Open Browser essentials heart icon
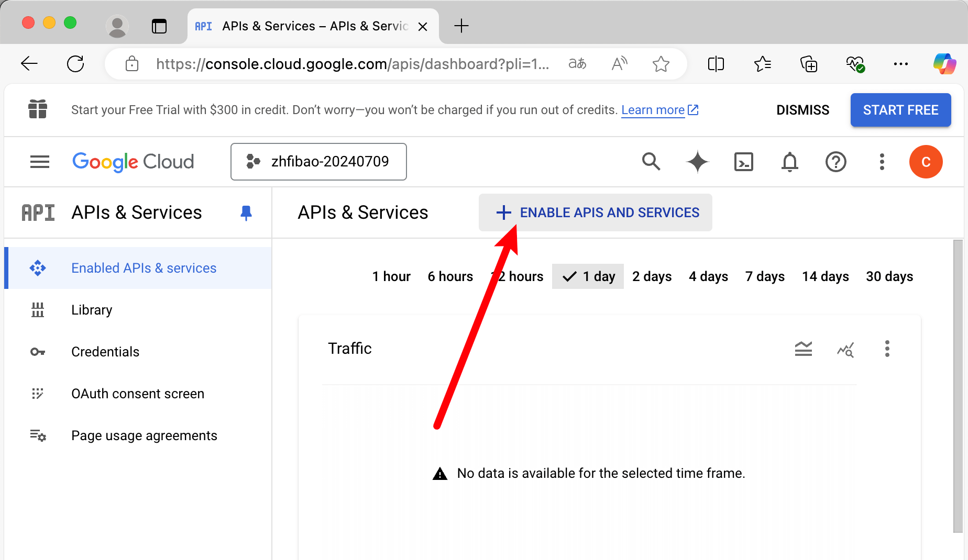 (855, 64)
